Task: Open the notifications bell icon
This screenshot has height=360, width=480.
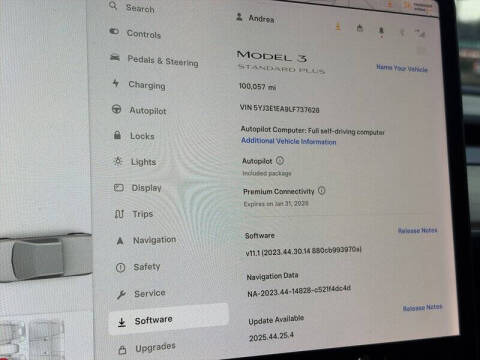Action: 381,31
